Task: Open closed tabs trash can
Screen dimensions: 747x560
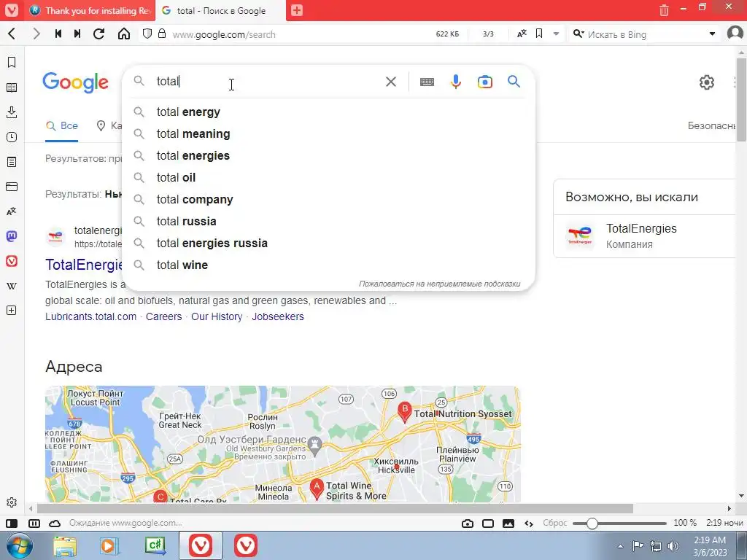Action: [664, 9]
